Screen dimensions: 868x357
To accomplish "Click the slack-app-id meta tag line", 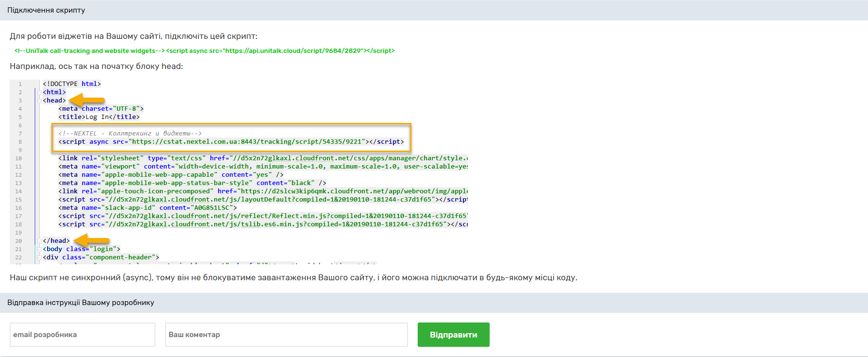I will tap(148, 208).
